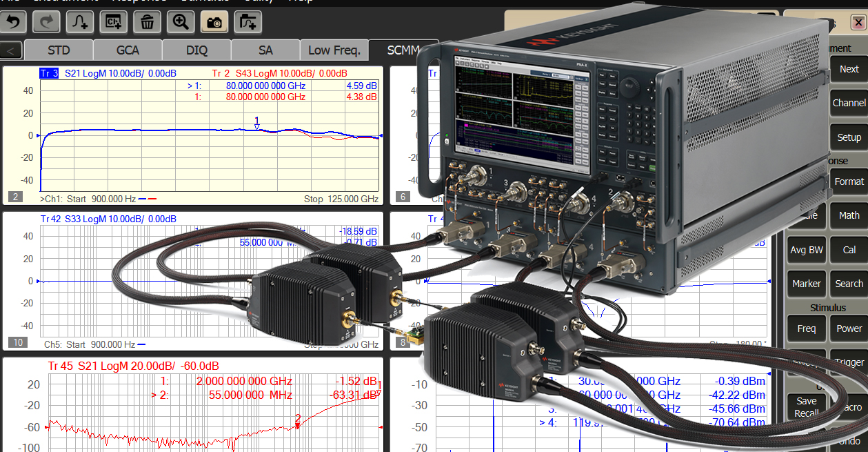
Task: Select marker 2 on the red S21 trace
Action: click(298, 426)
